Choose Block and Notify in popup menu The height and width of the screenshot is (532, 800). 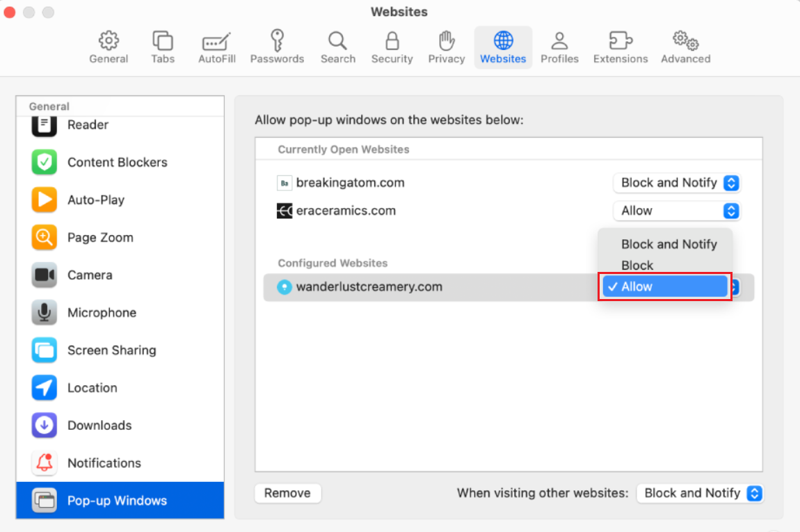tap(669, 244)
